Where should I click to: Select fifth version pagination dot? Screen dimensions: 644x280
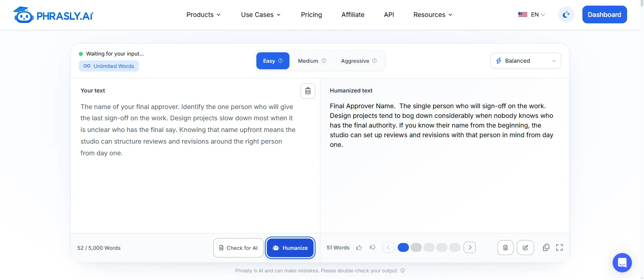click(x=455, y=247)
